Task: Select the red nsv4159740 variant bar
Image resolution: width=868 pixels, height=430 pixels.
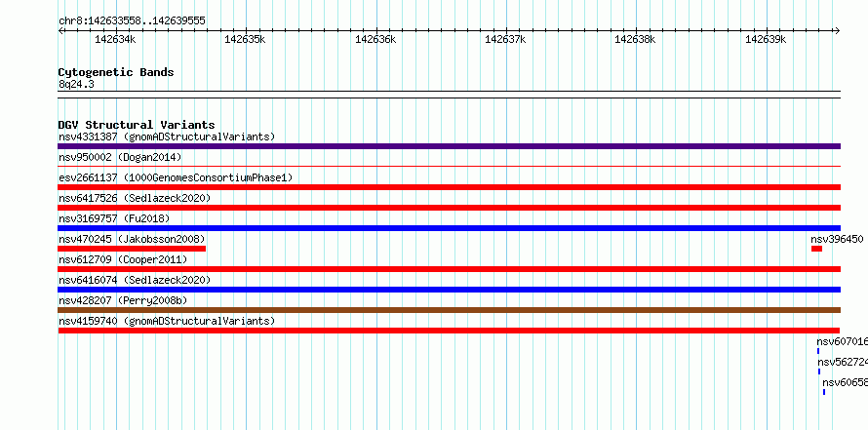Action: click(449, 331)
